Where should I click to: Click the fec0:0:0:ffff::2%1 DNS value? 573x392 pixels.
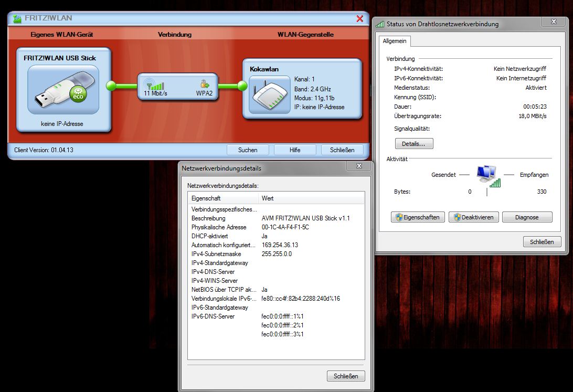(x=282, y=325)
